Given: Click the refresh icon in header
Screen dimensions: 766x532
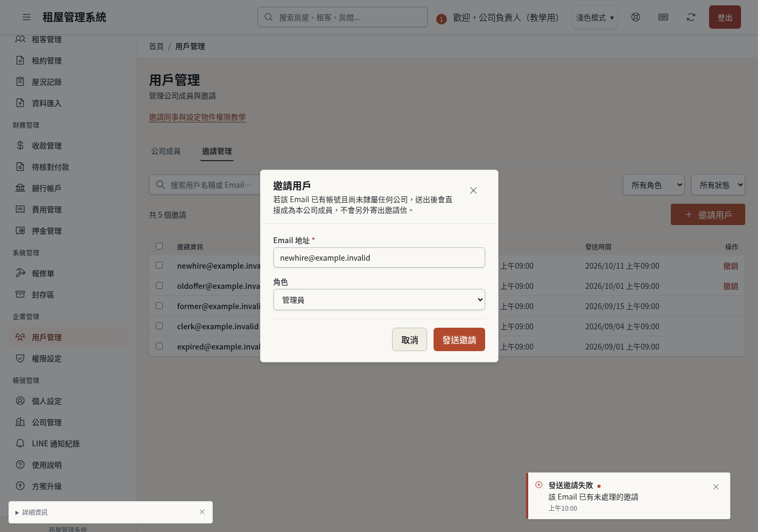Looking at the screenshot, I should tap(691, 17).
